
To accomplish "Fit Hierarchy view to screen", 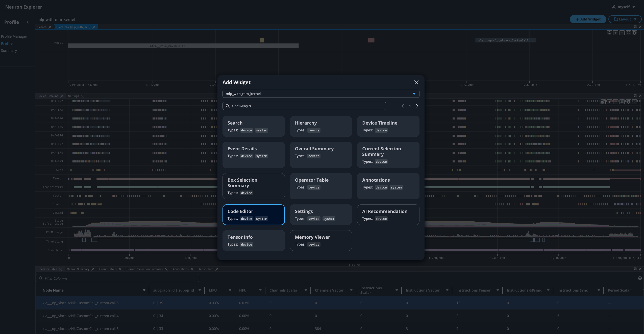I will tap(628, 33).
